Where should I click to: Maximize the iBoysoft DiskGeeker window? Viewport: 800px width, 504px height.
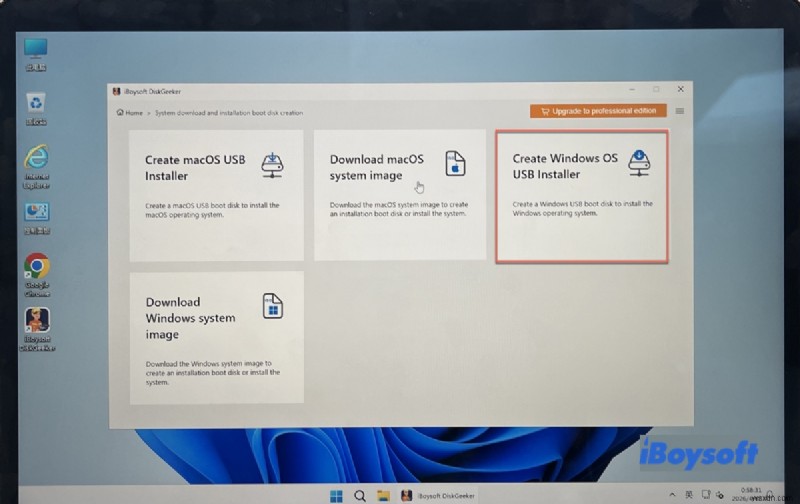pos(656,89)
